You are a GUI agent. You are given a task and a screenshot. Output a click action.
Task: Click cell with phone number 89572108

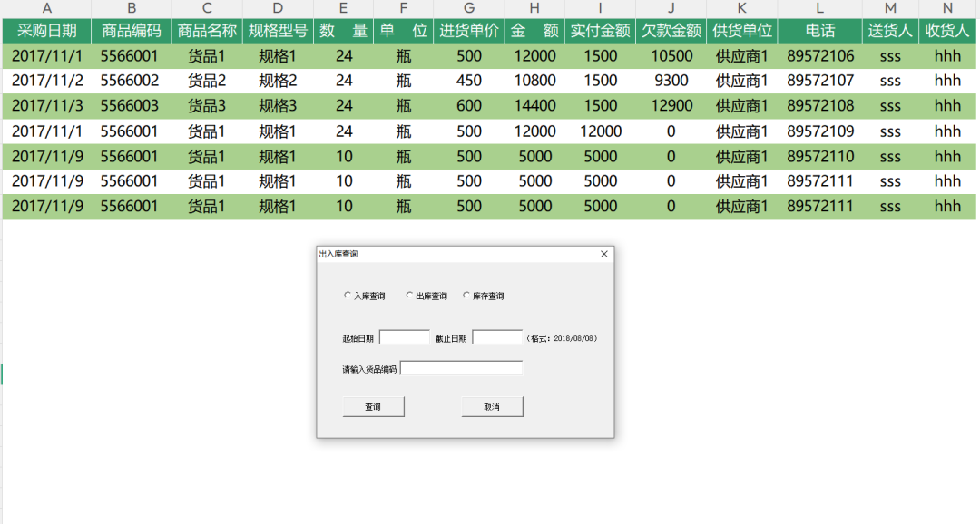(x=820, y=106)
